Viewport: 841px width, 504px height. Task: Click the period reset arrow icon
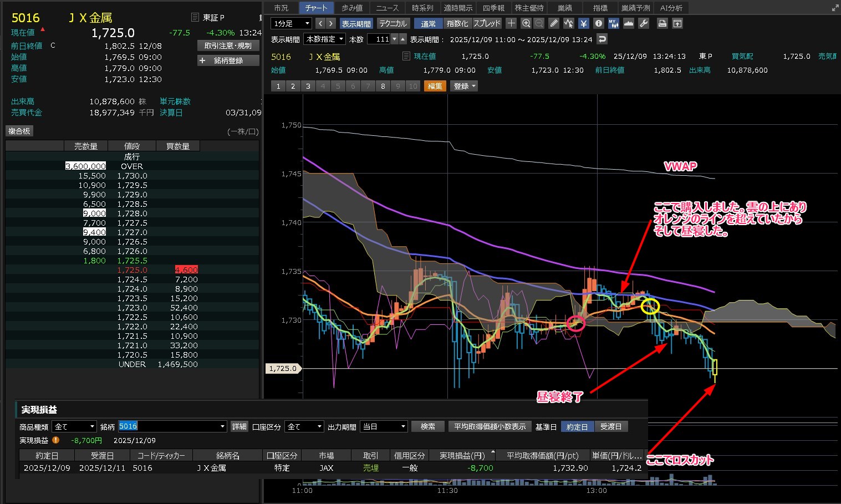click(x=602, y=39)
